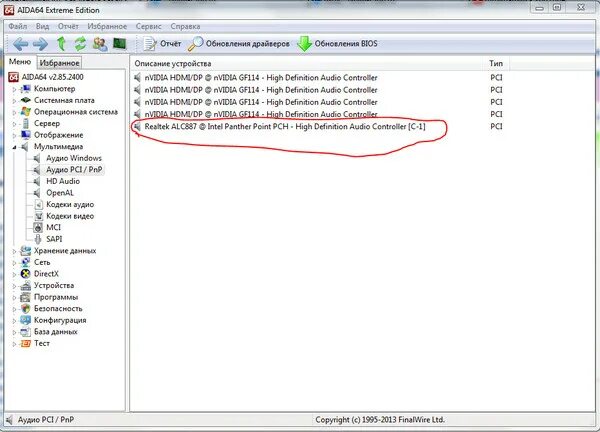Screen dimensions: 600x432
Task: Click the Отображение monitor icon
Action: (x=25, y=135)
